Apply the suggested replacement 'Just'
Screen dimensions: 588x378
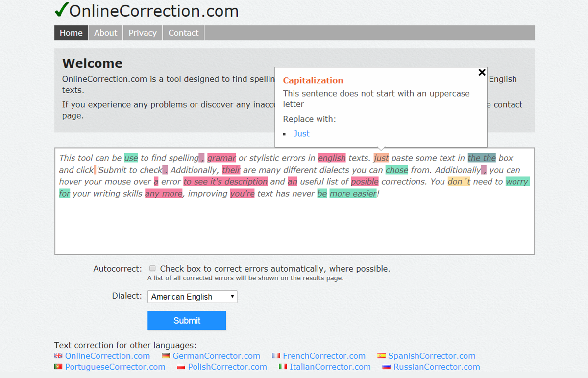coord(301,134)
